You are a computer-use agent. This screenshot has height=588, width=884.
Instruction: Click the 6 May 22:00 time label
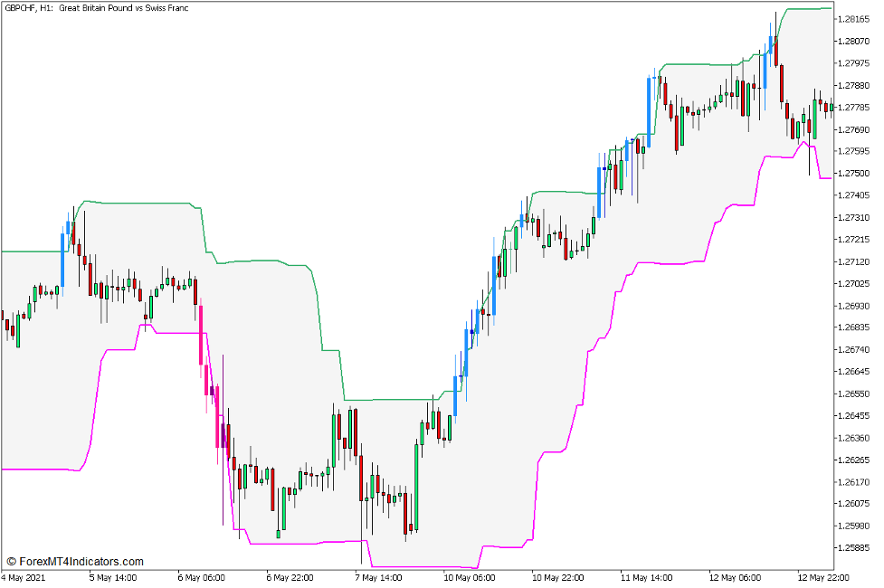(290, 577)
